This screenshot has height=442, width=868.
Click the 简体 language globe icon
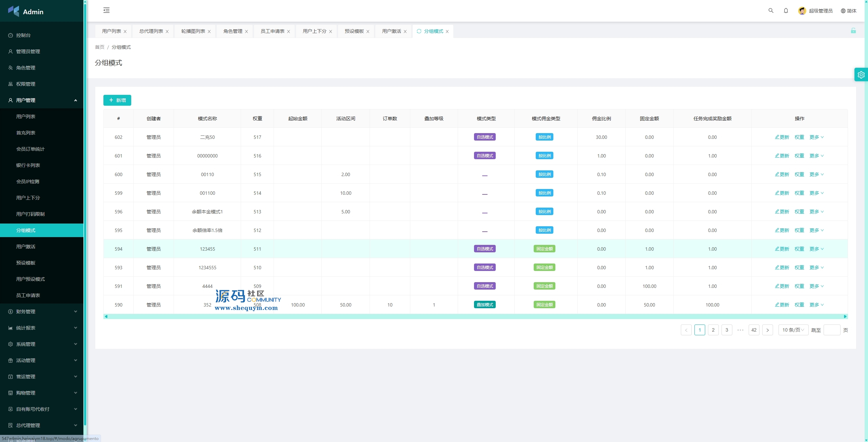[x=843, y=11]
